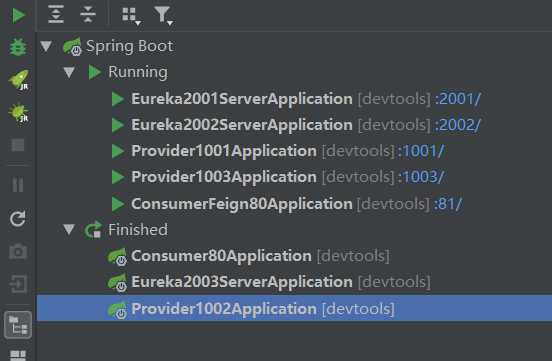Collapse the Spring Boot tree node
Viewport: 552px width, 361px height.
pos(46,46)
